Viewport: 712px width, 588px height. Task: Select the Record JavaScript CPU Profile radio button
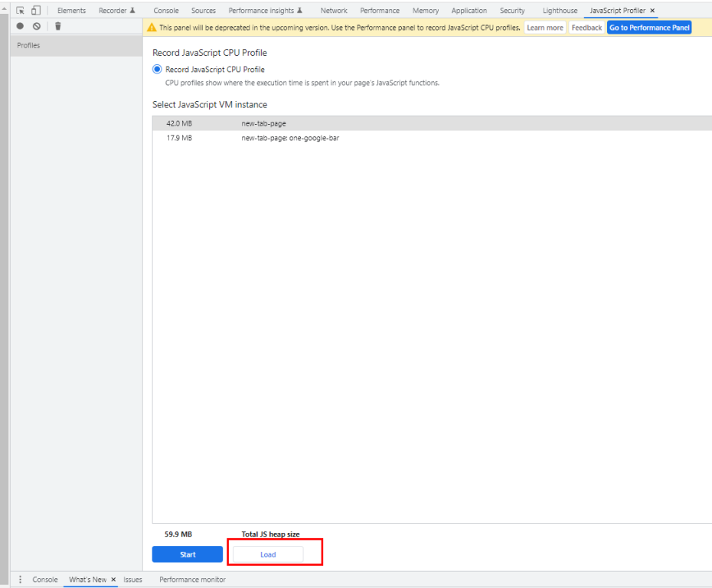(x=157, y=69)
